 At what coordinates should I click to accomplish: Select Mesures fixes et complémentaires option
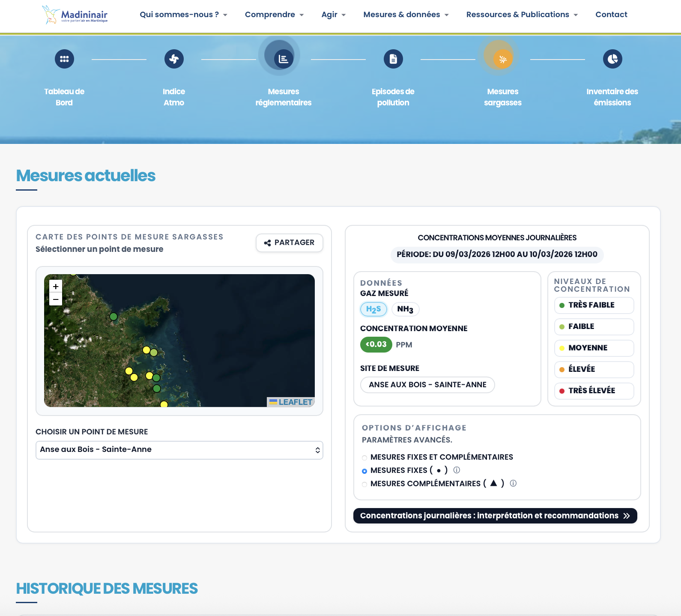click(x=364, y=458)
